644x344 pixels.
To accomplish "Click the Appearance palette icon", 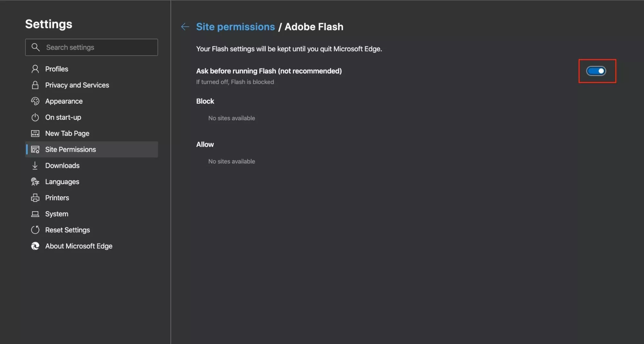I will tap(35, 101).
